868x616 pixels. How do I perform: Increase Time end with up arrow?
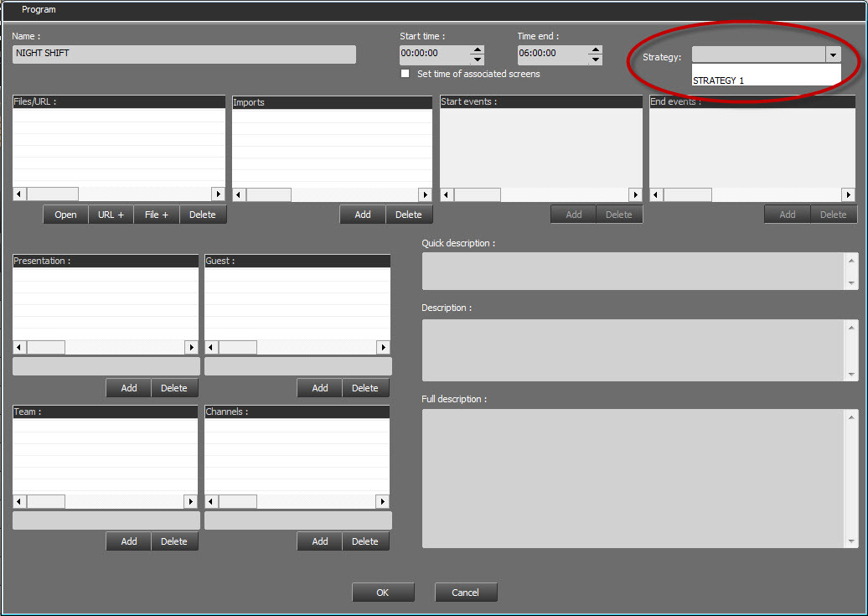tap(596, 50)
